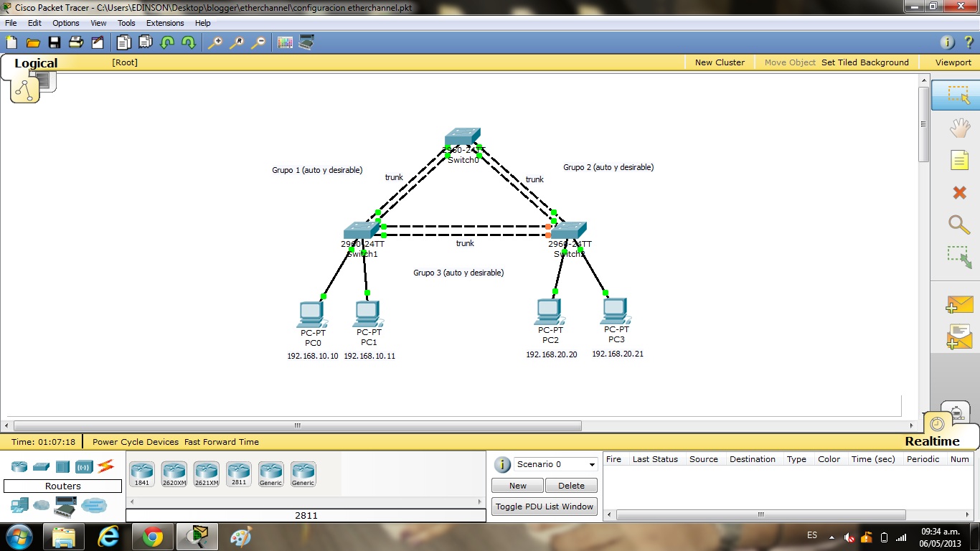980x551 pixels.
Task: Open the ES language selector in taskbar
Action: [x=812, y=536]
